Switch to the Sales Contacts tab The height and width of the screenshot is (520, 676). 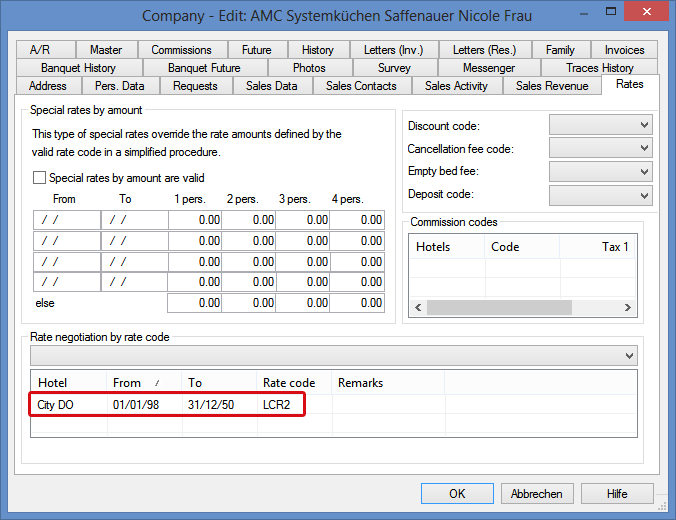click(362, 86)
